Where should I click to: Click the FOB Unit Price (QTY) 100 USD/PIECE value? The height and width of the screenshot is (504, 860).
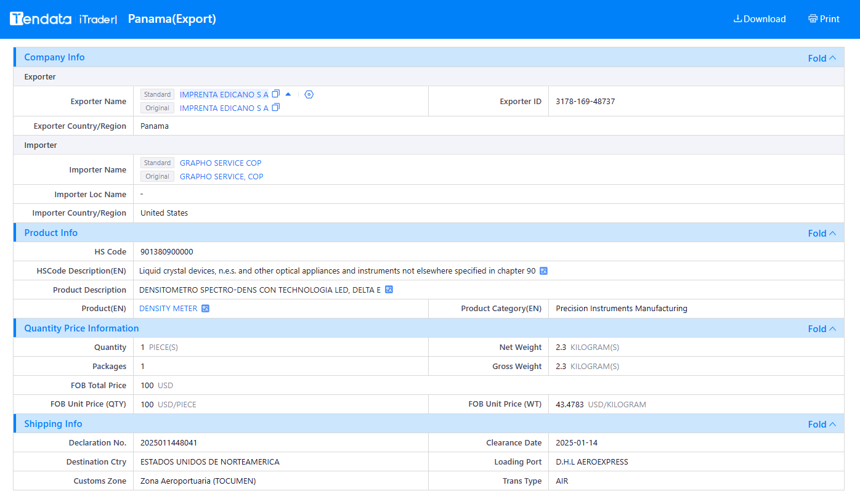pos(169,404)
